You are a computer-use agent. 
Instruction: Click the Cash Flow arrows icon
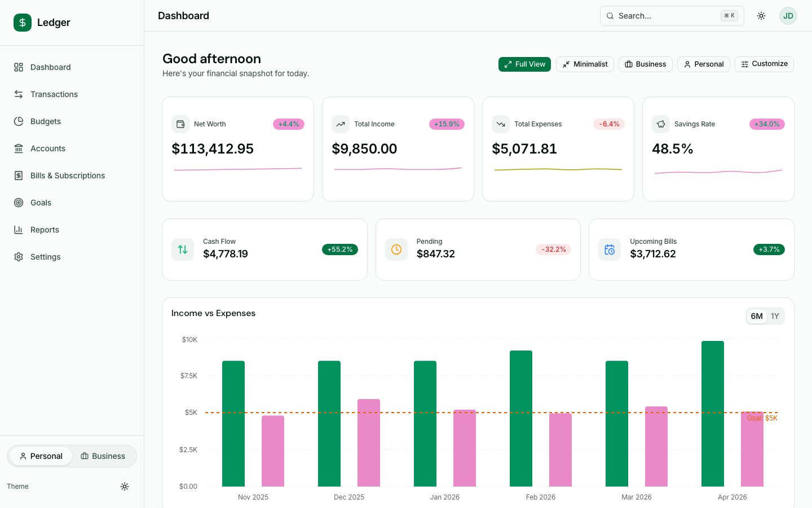182,249
